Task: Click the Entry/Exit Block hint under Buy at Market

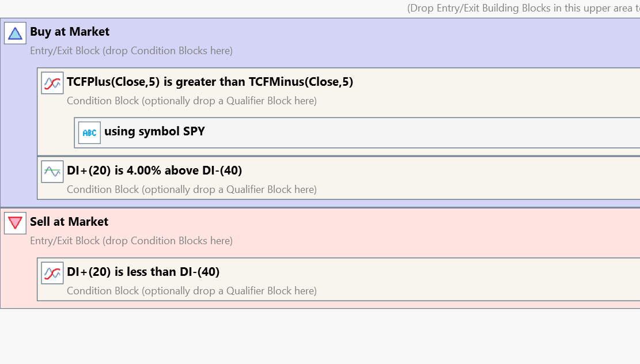Action: click(x=131, y=51)
